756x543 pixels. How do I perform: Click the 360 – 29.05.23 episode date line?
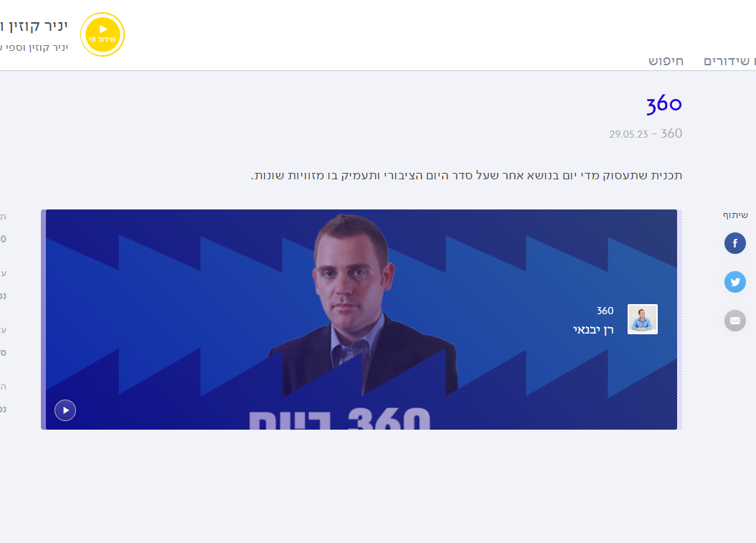click(646, 133)
